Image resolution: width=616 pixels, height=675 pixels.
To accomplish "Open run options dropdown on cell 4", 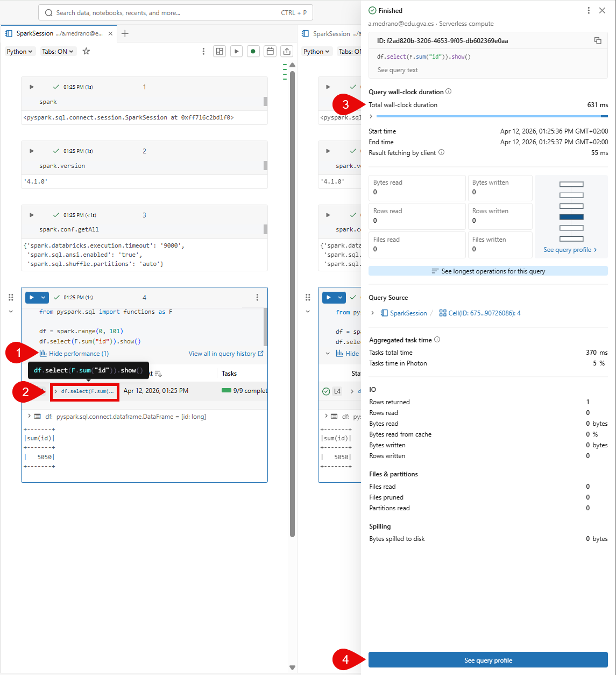I will (43, 297).
